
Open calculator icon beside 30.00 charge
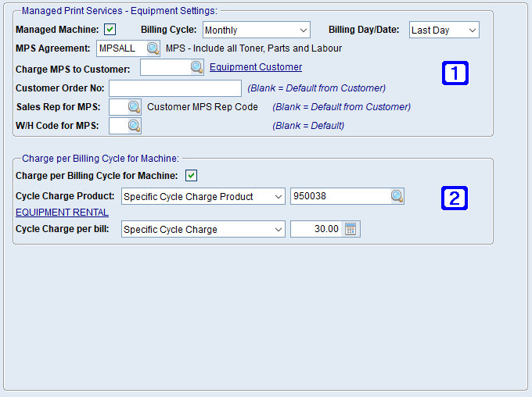click(350, 229)
